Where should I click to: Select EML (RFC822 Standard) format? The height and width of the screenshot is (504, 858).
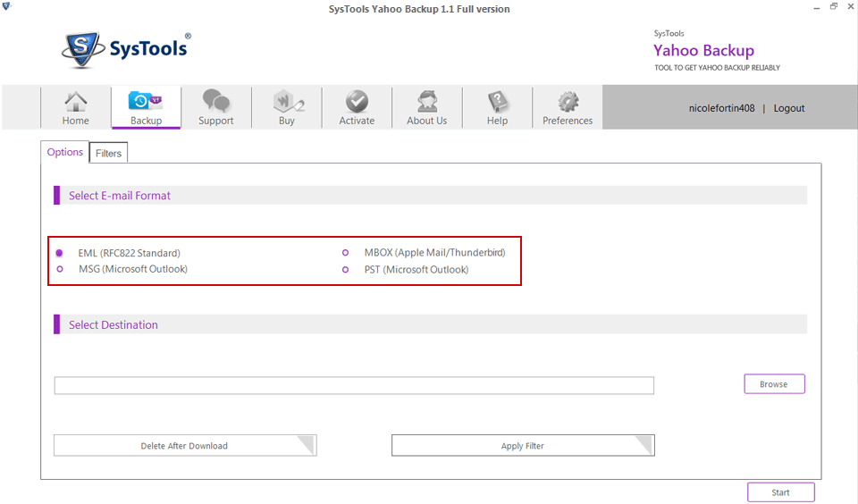tap(60, 253)
